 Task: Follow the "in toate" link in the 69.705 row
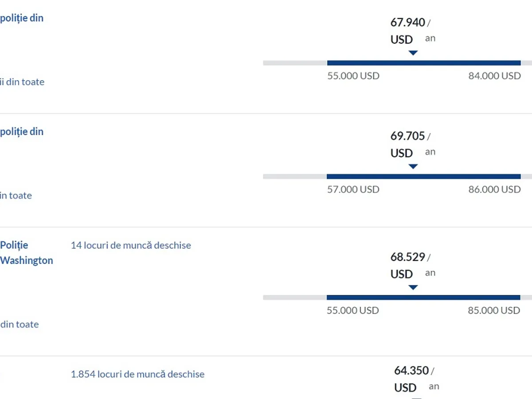pos(16,196)
